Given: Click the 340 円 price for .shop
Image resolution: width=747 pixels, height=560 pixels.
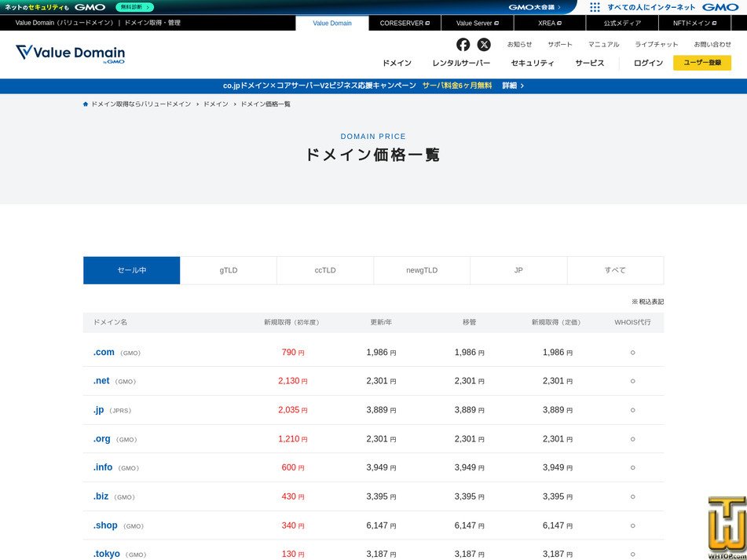Looking at the screenshot, I should (293, 525).
